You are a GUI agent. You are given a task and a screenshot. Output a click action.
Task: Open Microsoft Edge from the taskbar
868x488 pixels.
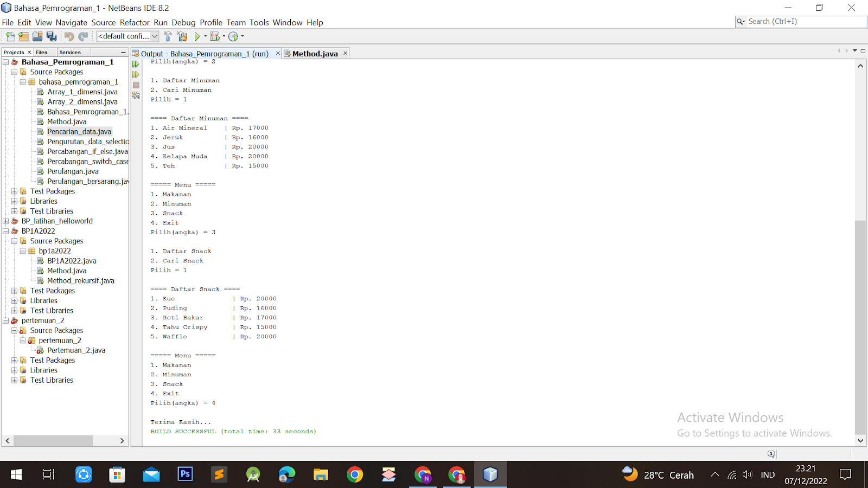(x=287, y=474)
